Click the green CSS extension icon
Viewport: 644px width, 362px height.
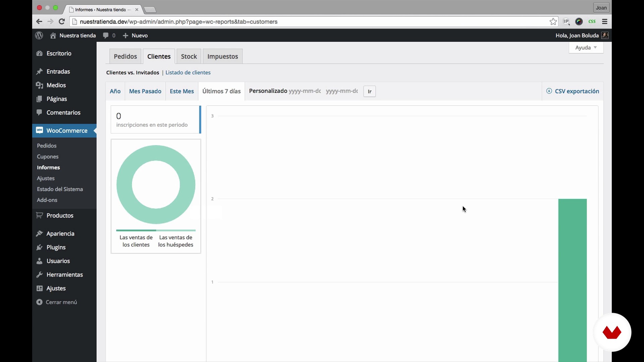coord(592,21)
